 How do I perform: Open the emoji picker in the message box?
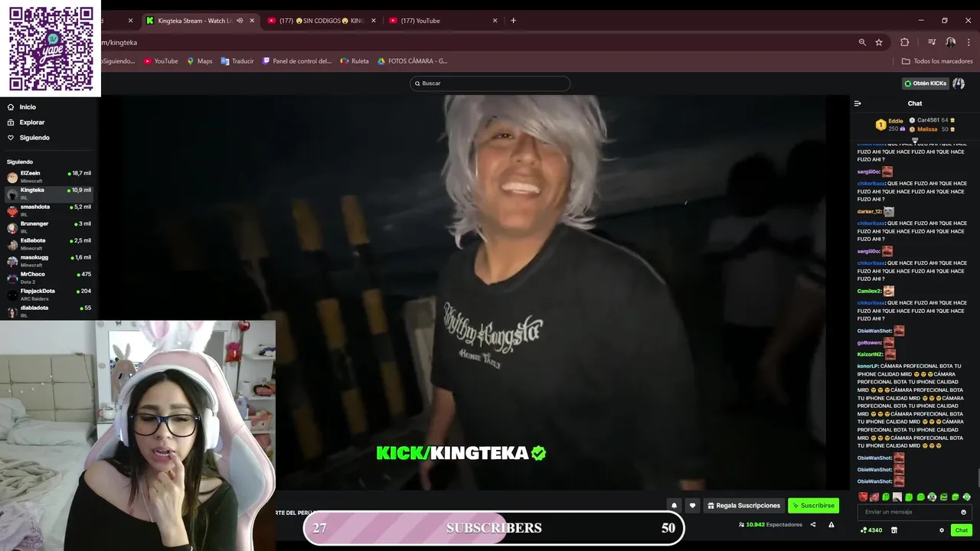point(963,512)
